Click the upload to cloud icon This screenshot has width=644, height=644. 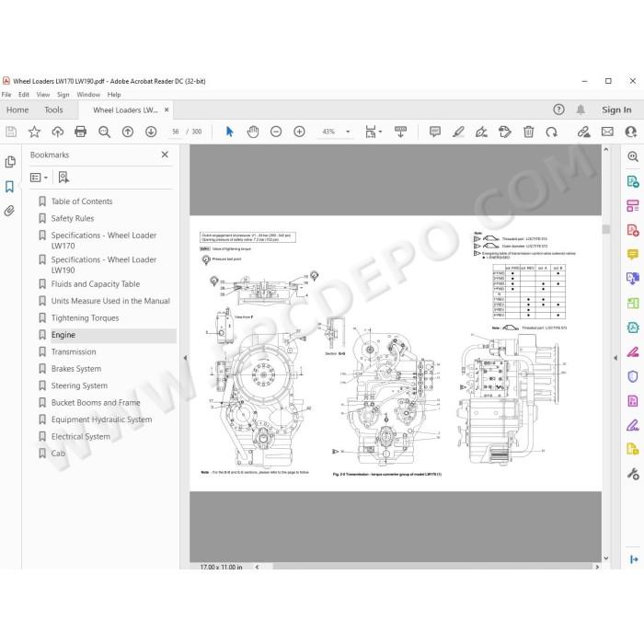(x=57, y=132)
